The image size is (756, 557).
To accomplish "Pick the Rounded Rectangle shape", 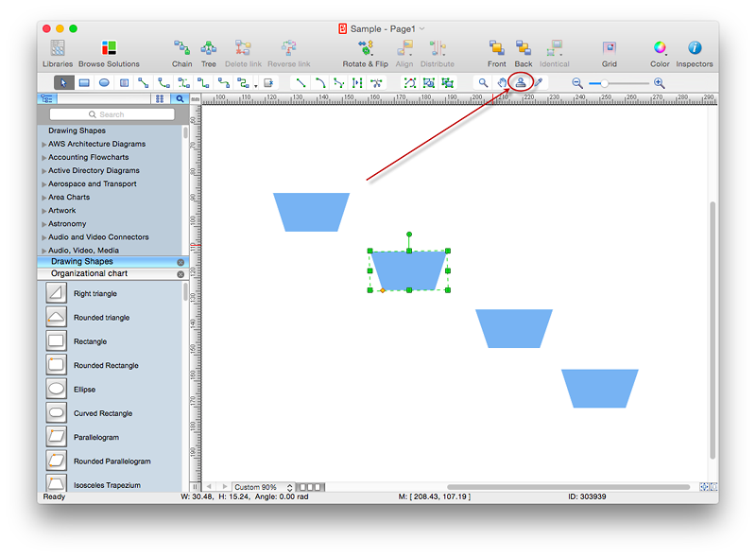I will click(57, 365).
